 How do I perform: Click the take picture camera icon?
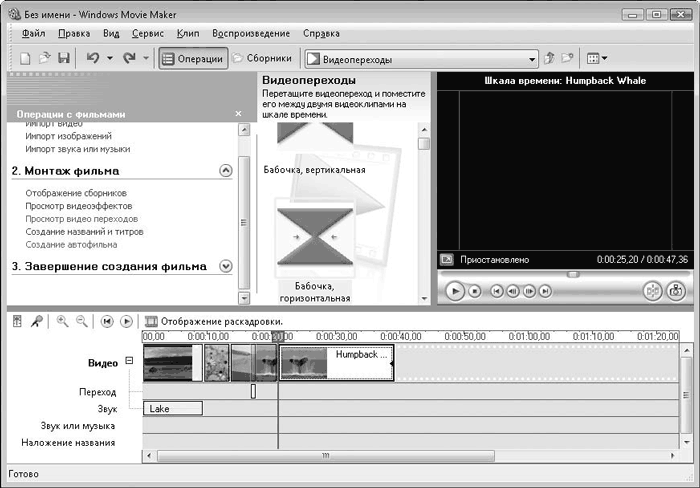tap(676, 291)
